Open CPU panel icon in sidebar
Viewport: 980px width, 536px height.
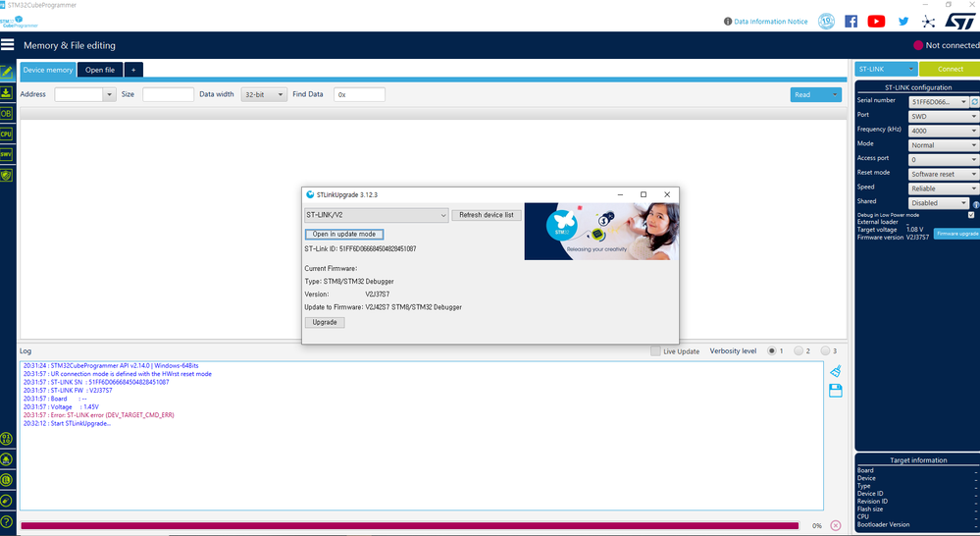[6, 134]
